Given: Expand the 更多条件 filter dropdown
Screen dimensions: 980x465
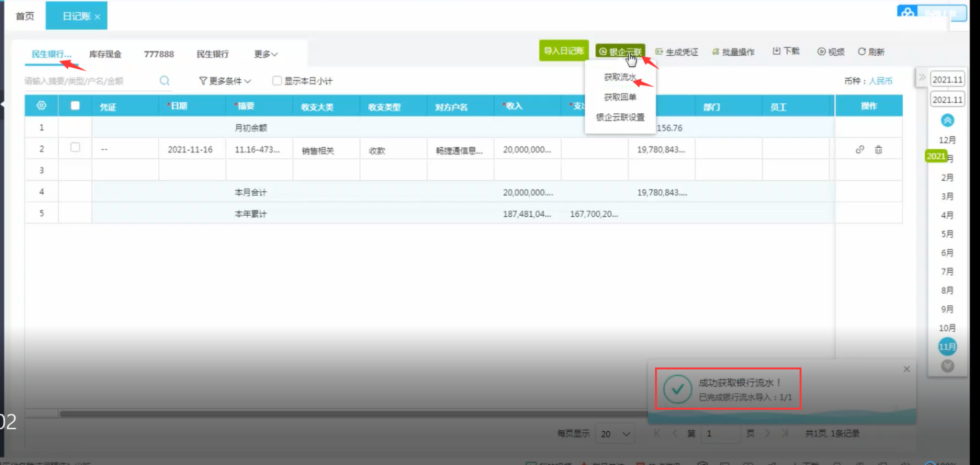Looking at the screenshot, I should click(225, 81).
